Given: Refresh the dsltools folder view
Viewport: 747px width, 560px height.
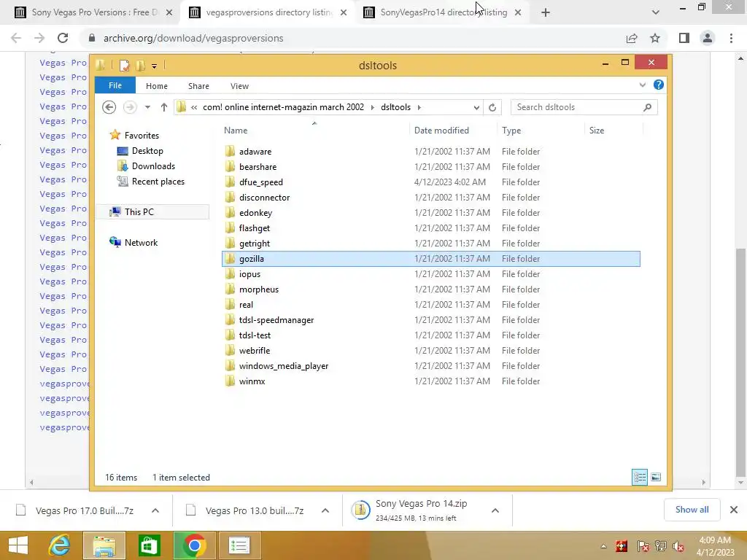Looking at the screenshot, I should [x=492, y=107].
